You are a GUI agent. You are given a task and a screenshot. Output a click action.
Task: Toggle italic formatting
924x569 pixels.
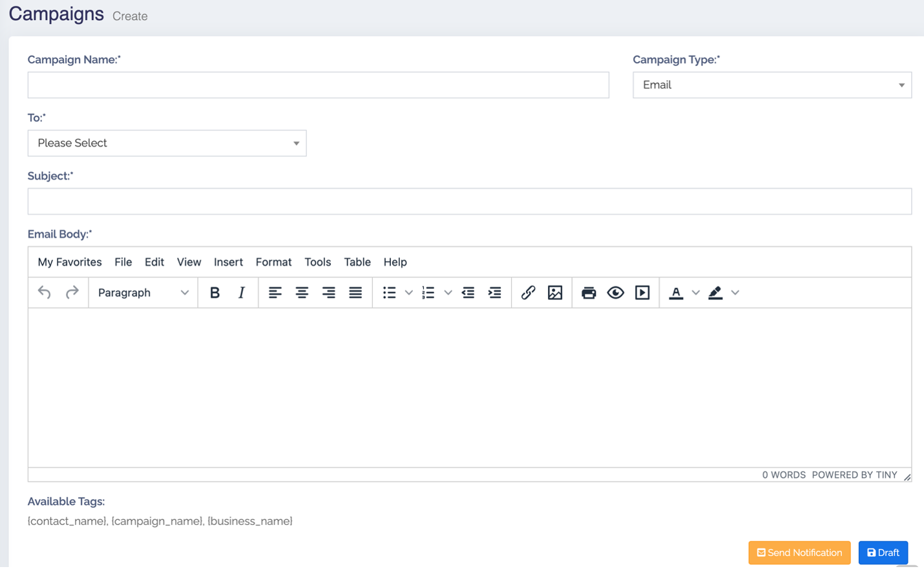pos(242,293)
